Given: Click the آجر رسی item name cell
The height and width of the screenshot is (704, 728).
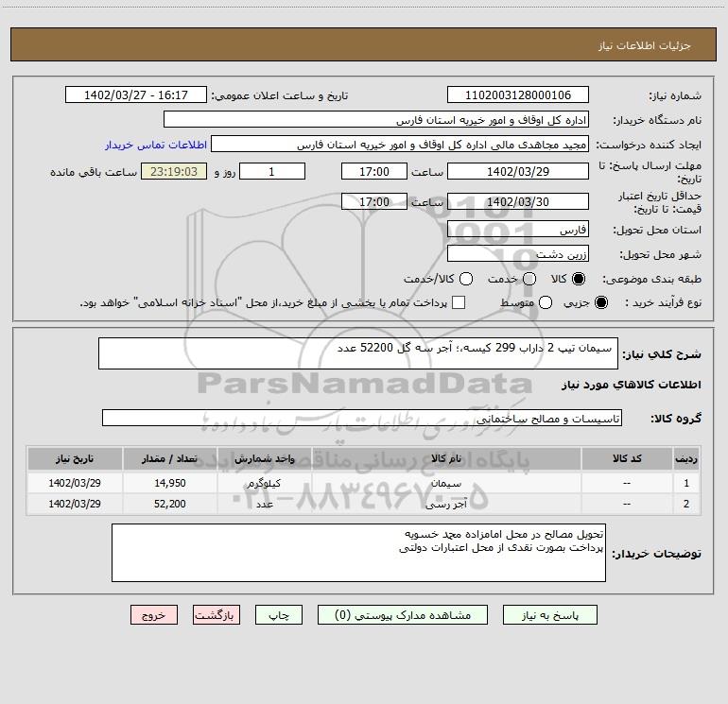Looking at the screenshot, I should pos(446,504).
